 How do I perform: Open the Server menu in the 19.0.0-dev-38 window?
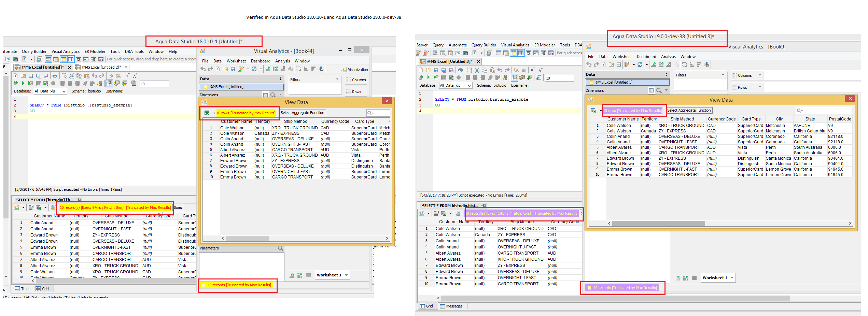click(422, 45)
